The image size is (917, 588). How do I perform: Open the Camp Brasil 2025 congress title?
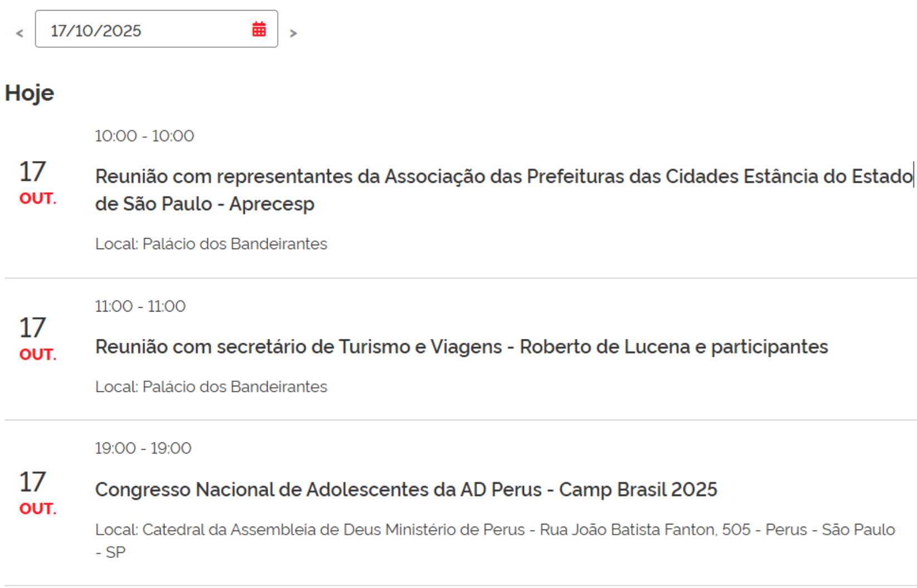click(x=406, y=489)
